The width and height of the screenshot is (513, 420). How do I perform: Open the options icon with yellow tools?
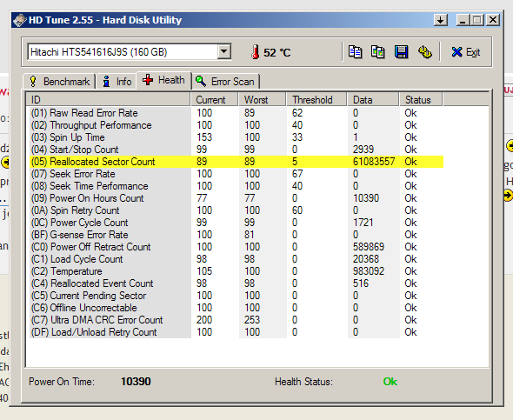tap(424, 52)
